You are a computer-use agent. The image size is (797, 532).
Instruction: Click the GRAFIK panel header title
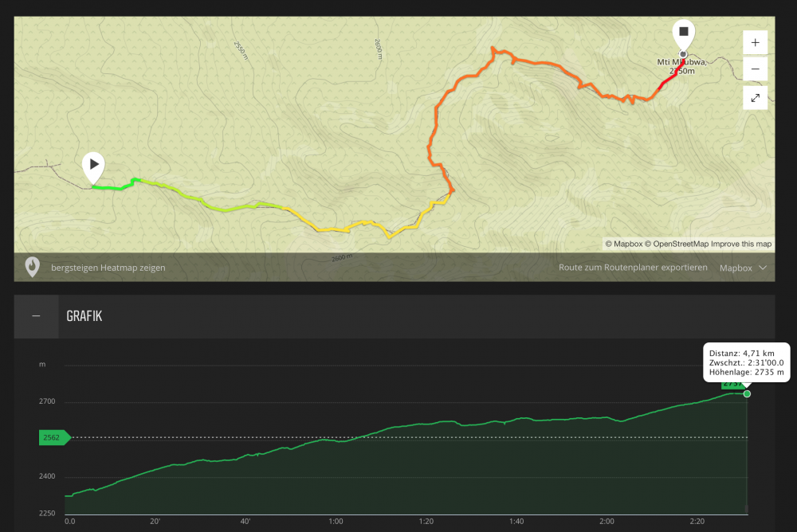(84, 317)
